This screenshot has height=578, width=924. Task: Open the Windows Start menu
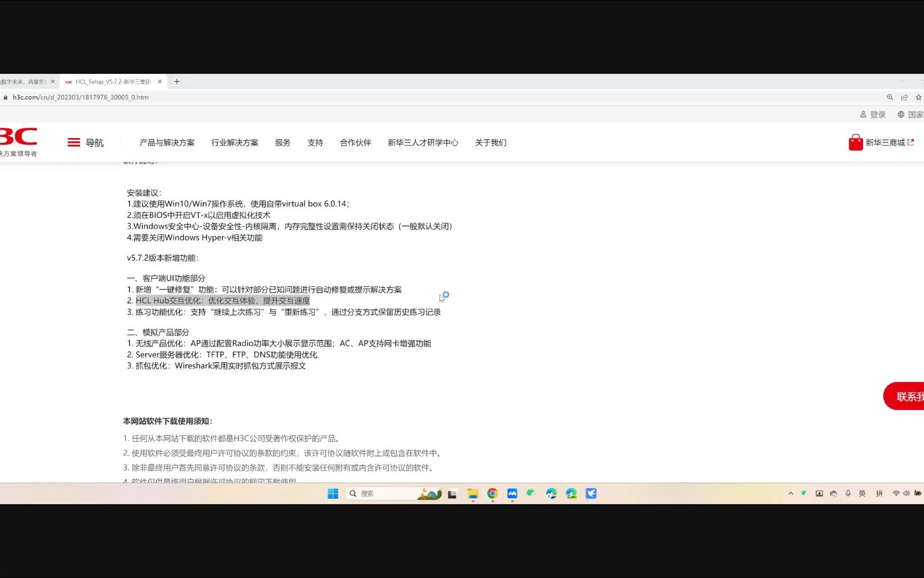(333, 493)
